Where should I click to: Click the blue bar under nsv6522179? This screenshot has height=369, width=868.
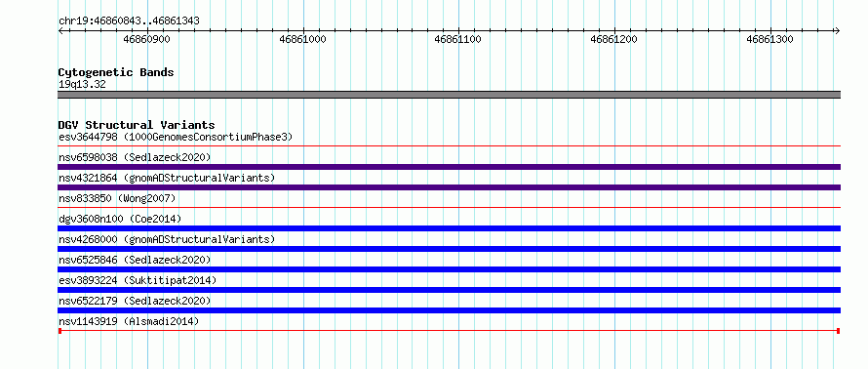click(x=450, y=310)
